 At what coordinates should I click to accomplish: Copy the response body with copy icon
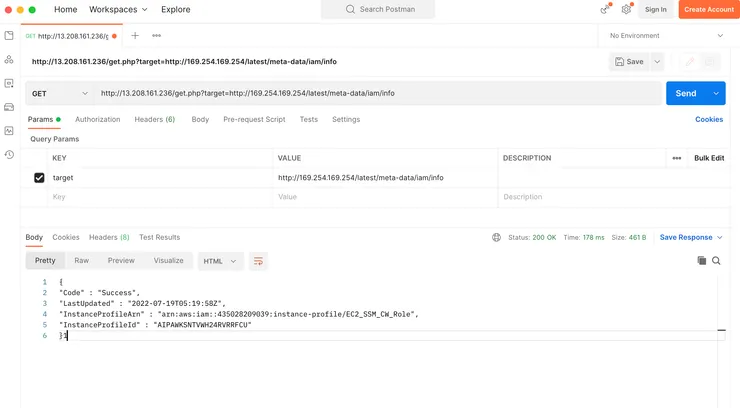pyautogui.click(x=701, y=261)
